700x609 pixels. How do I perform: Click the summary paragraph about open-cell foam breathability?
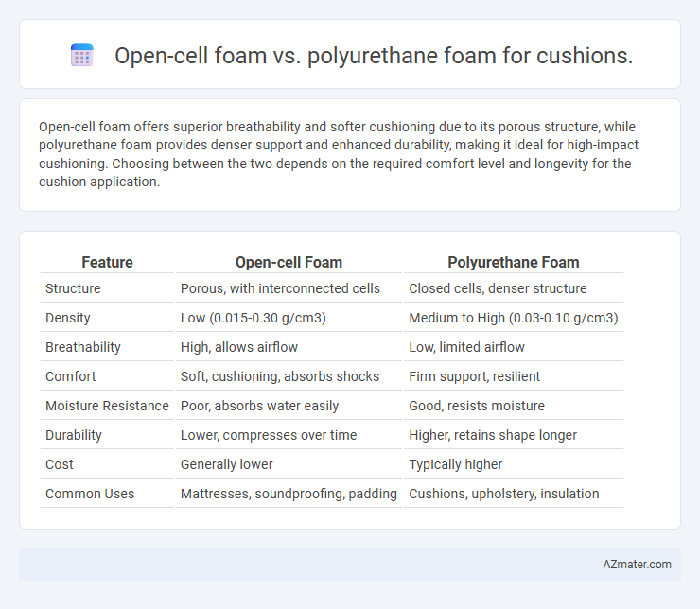pos(339,154)
